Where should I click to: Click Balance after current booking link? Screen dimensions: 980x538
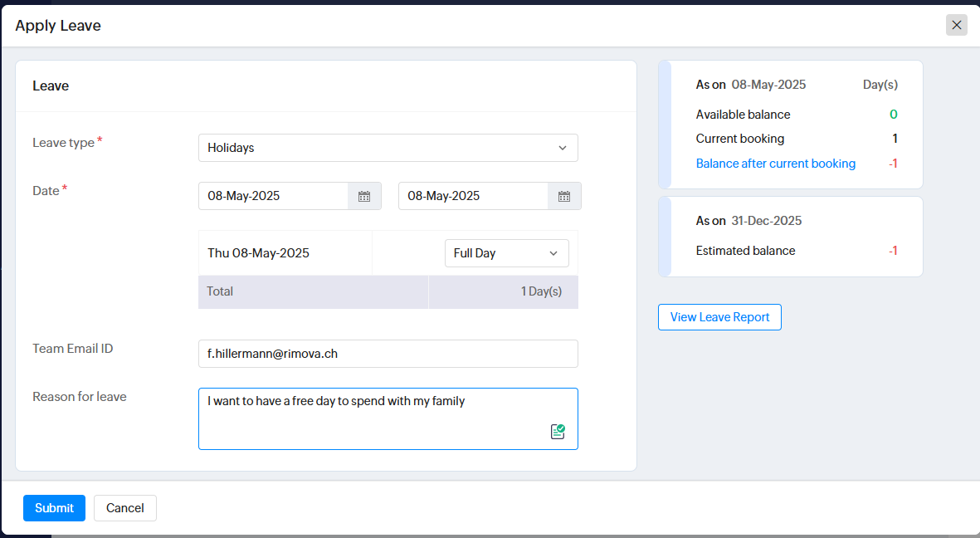click(x=775, y=164)
